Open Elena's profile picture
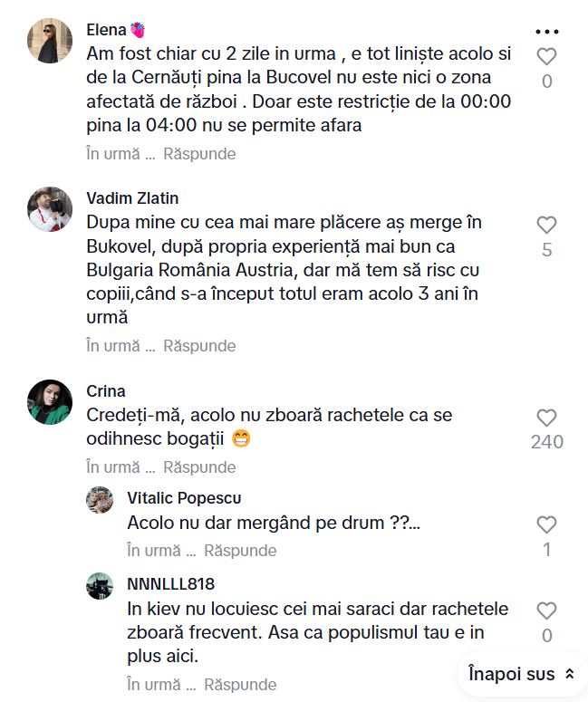588x702 pixels. point(50,41)
